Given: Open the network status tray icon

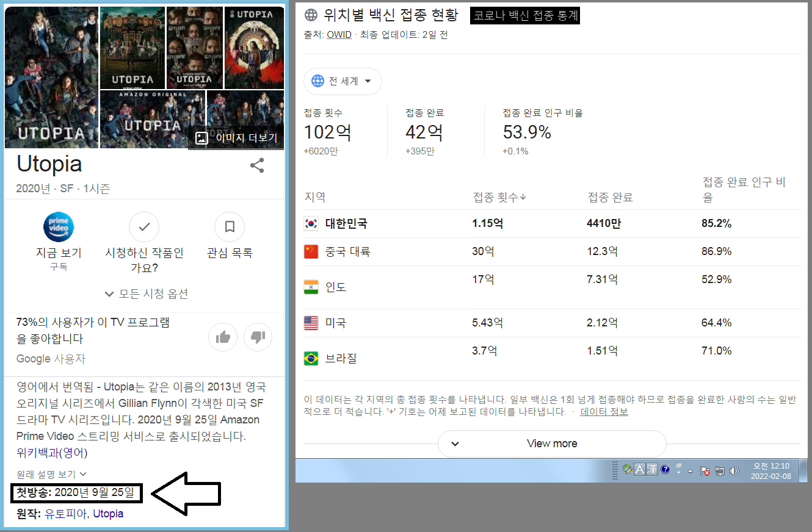Looking at the screenshot, I should (x=720, y=471).
